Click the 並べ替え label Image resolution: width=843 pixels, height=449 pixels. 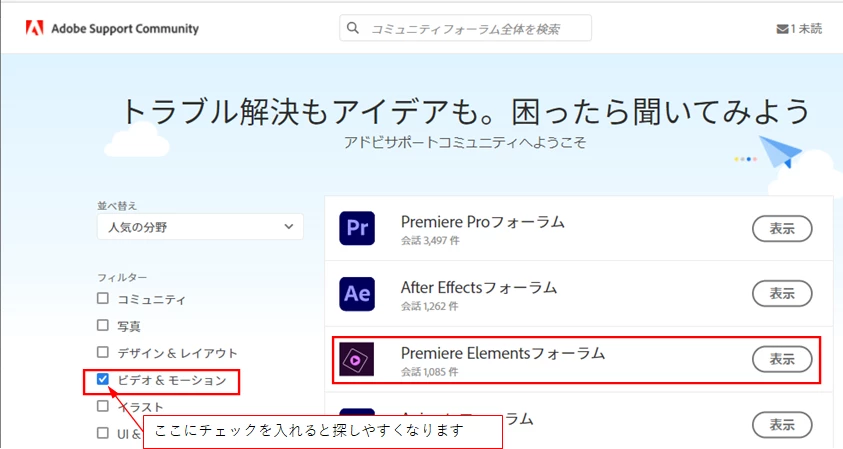pyautogui.click(x=117, y=205)
